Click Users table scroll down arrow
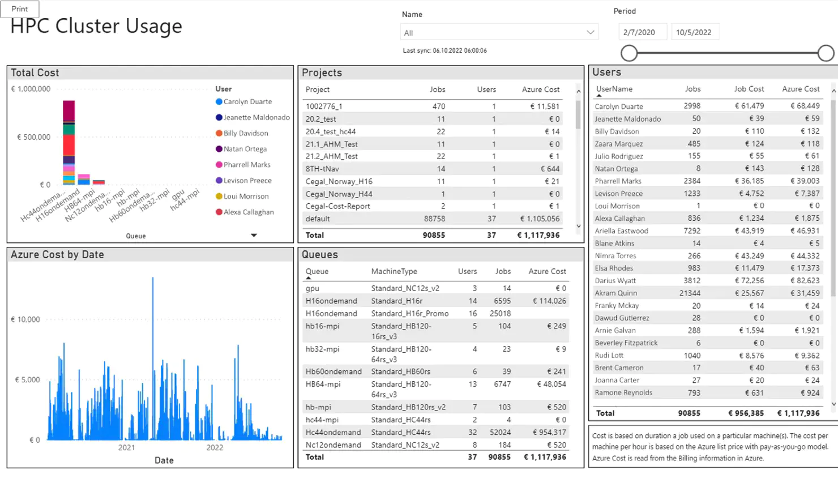The height and width of the screenshot is (504, 838). tap(833, 404)
